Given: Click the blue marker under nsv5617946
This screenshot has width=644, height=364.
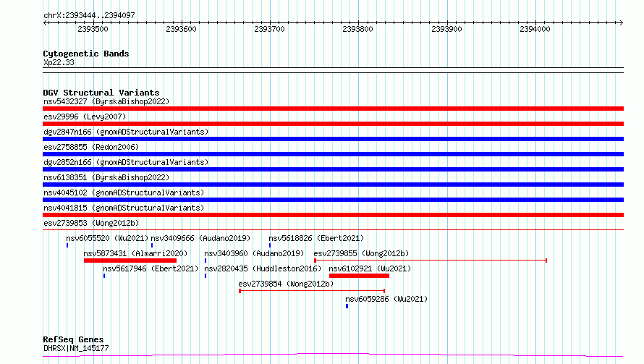Looking at the screenshot, I should (104, 276).
